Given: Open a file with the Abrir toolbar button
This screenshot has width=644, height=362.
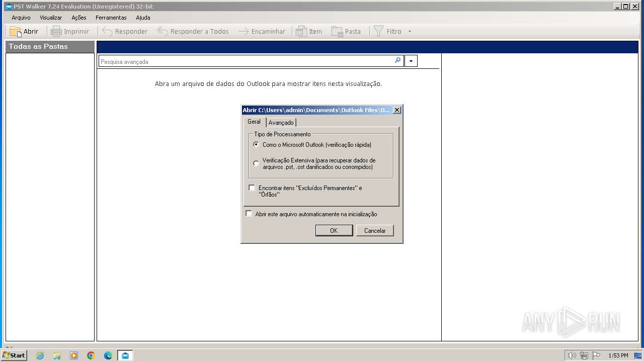Looking at the screenshot, I should (24, 31).
